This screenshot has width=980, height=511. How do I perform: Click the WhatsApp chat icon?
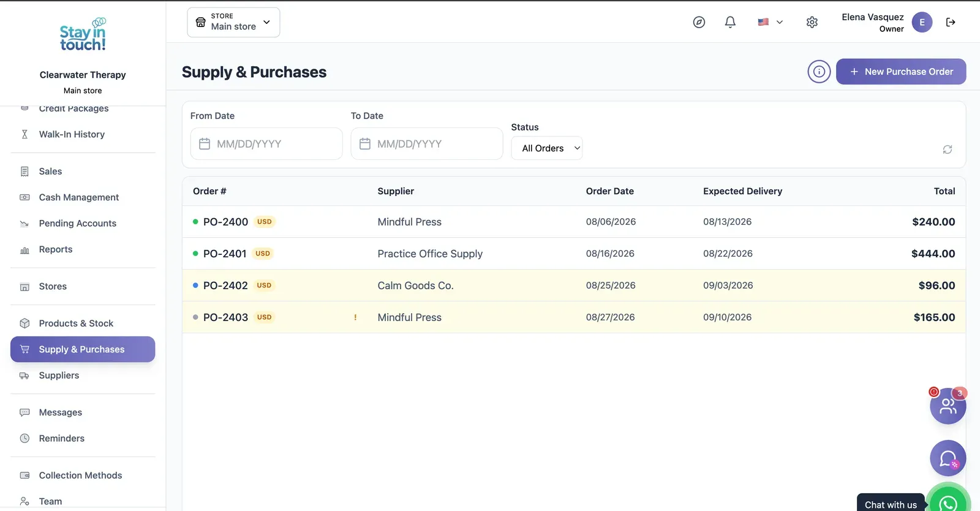tap(948, 502)
